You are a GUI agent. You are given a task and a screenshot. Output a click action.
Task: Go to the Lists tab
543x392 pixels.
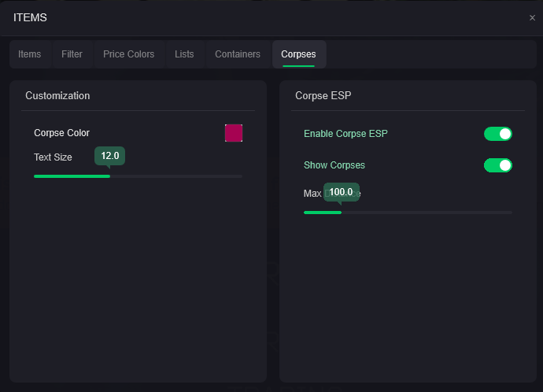184,54
